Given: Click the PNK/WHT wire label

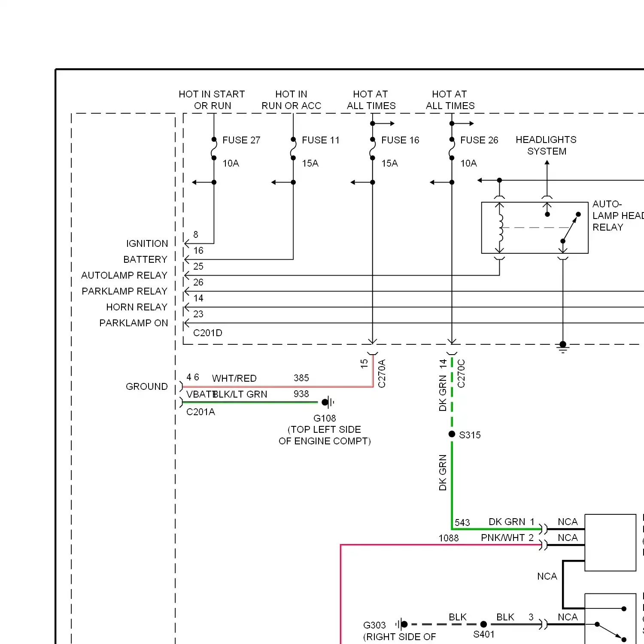Looking at the screenshot, I should 503,538.
